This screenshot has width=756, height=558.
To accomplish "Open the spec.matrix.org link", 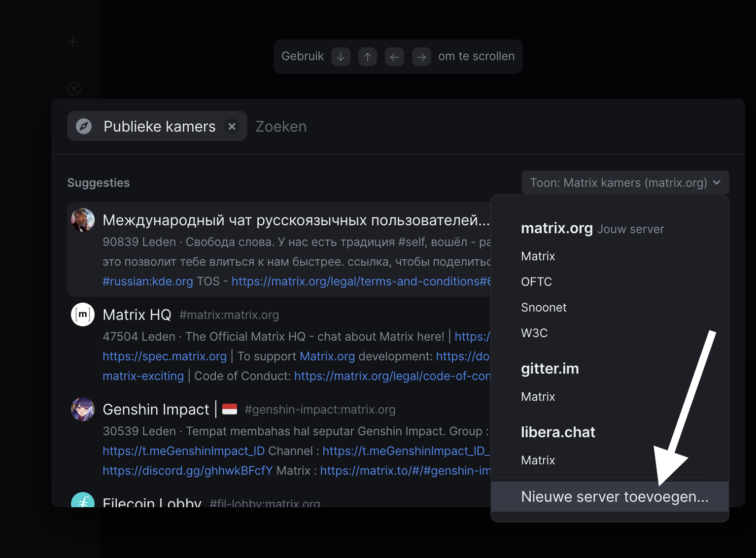I will point(165,356).
